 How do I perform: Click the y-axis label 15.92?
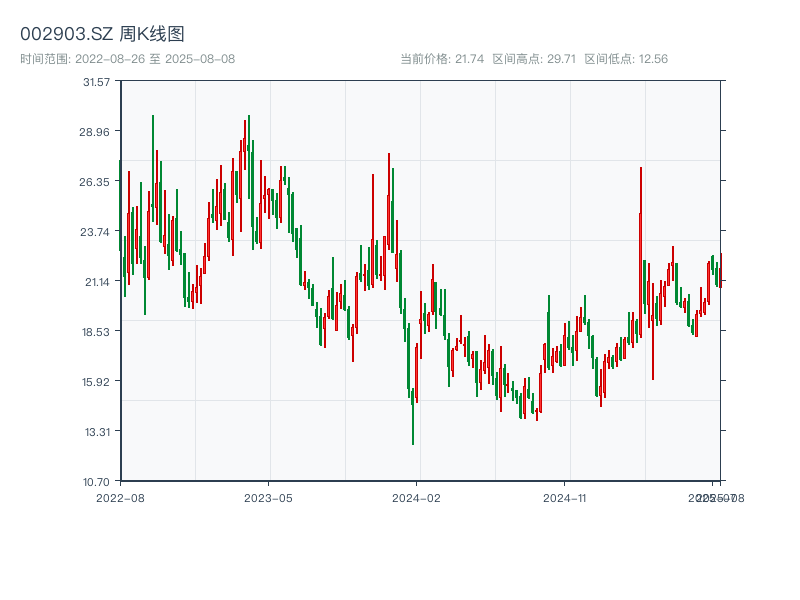[96, 382]
